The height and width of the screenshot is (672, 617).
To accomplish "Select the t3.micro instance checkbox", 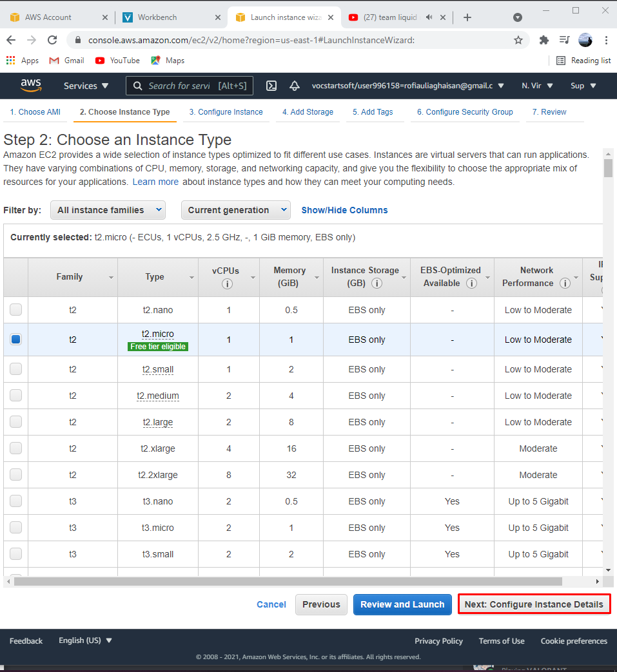I will click(x=16, y=527).
